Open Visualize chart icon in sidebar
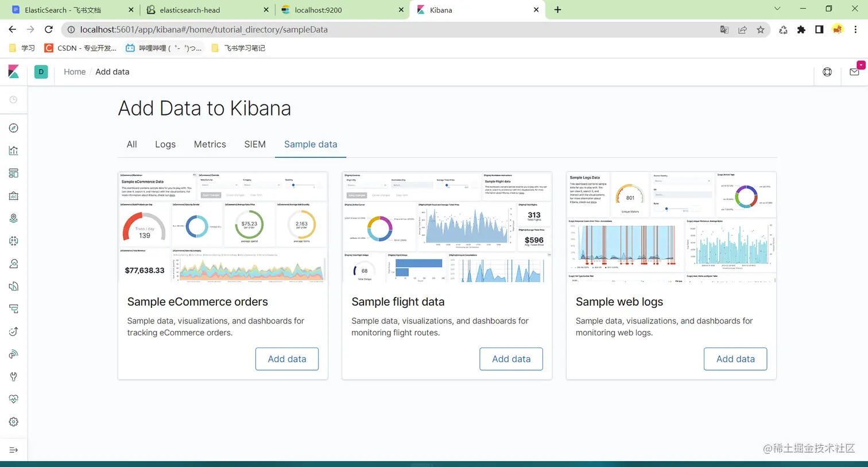This screenshot has height=467, width=868. pyautogui.click(x=14, y=150)
